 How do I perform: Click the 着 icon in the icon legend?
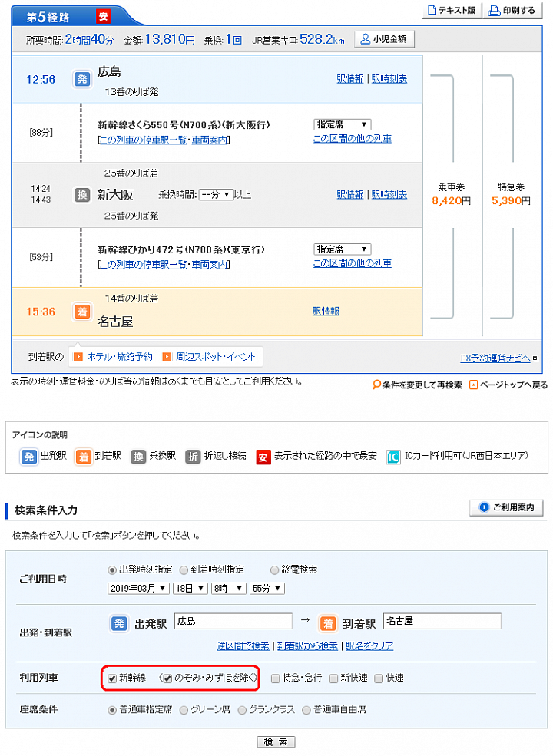[84, 456]
